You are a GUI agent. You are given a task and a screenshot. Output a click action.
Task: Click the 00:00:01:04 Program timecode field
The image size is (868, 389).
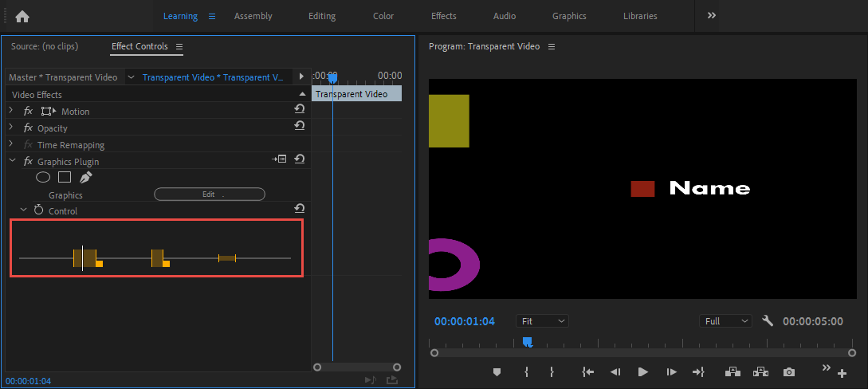click(465, 321)
